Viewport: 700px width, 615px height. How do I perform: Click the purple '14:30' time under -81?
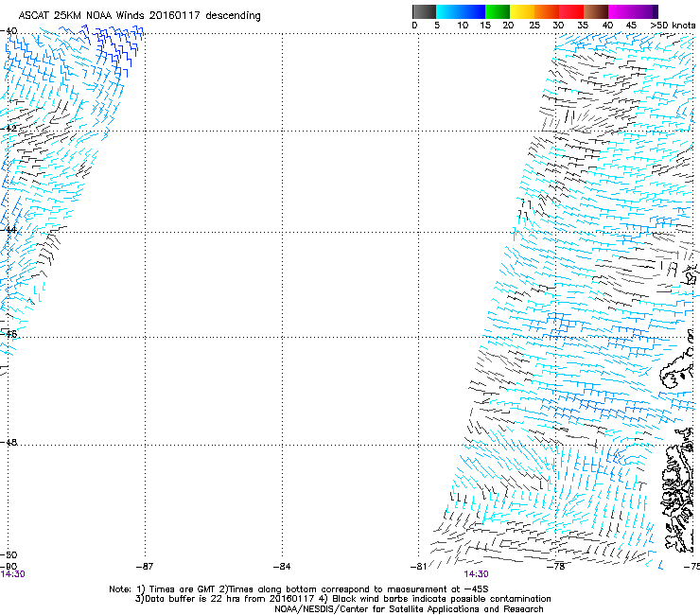click(476, 574)
